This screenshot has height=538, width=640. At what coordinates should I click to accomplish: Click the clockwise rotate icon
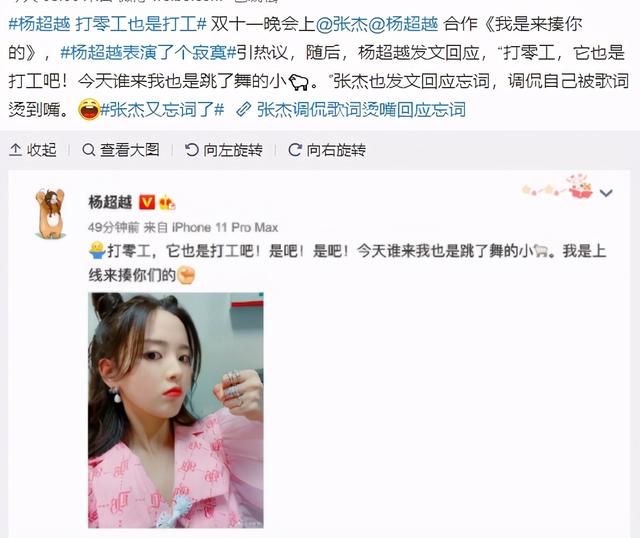pyautogui.click(x=295, y=150)
